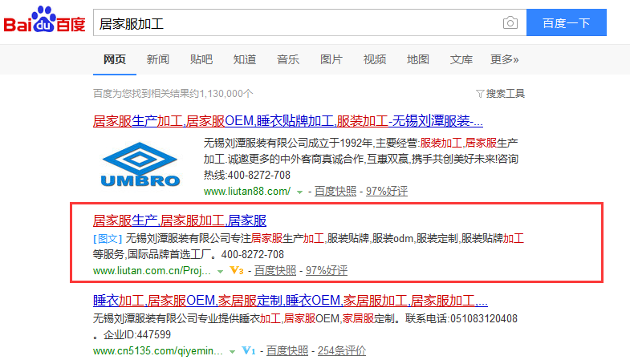Open the 更多» category menu
630x364 pixels.
[x=504, y=59]
